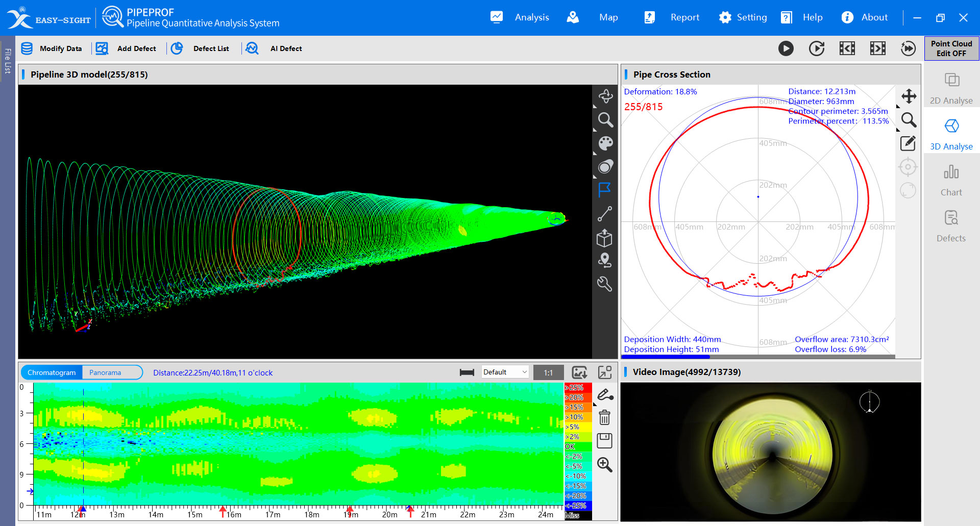Select the Chromatogram view toggle
The width and height of the screenshot is (980, 526).
52,372
